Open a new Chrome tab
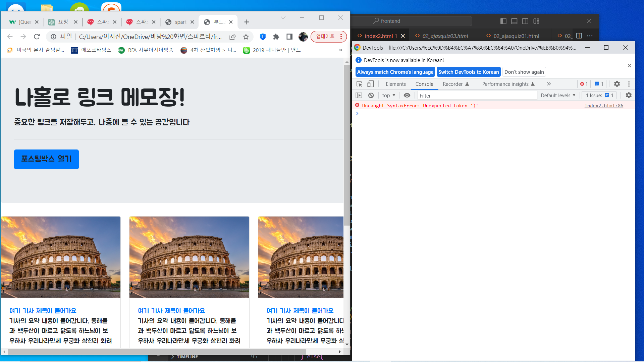644x362 pixels. pos(247,22)
